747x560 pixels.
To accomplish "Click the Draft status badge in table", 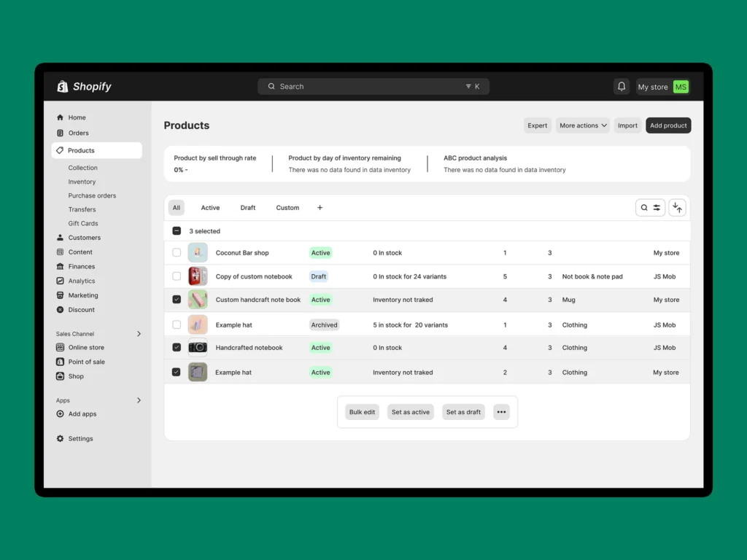I will [x=319, y=276].
